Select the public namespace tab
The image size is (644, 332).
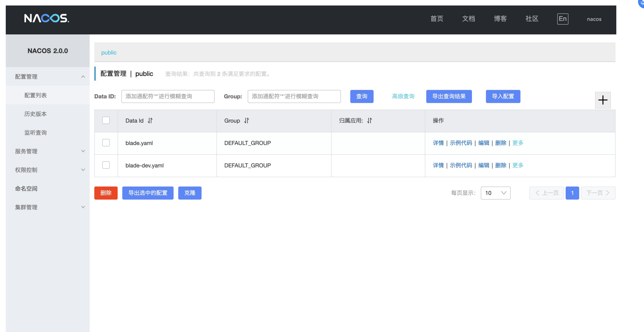[109, 52]
